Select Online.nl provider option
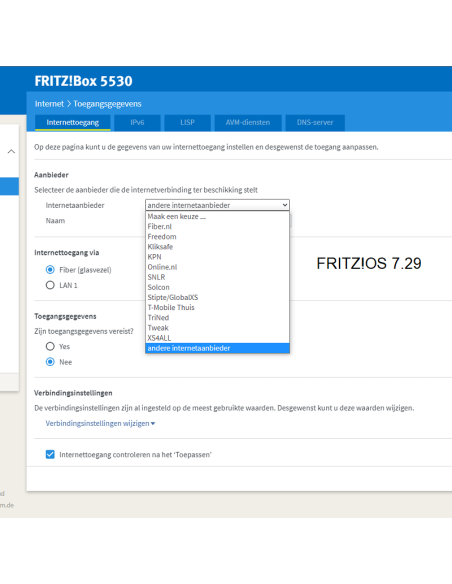 [x=217, y=267]
